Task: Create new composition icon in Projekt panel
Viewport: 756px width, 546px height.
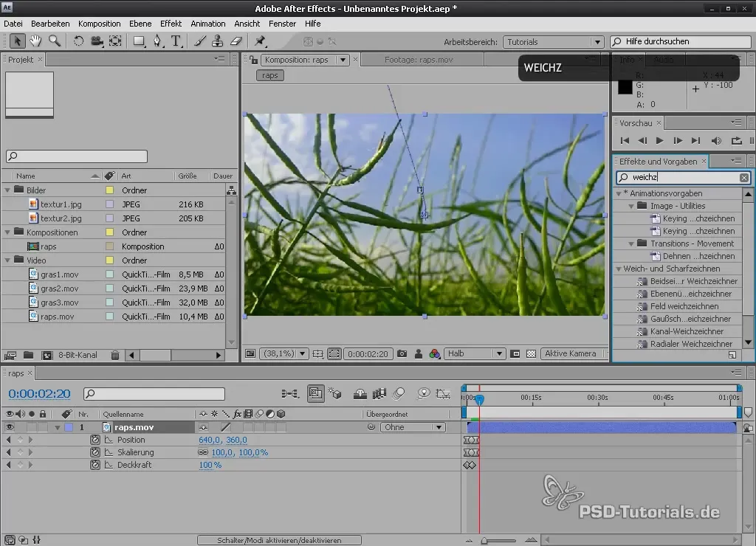Action: click(47, 355)
